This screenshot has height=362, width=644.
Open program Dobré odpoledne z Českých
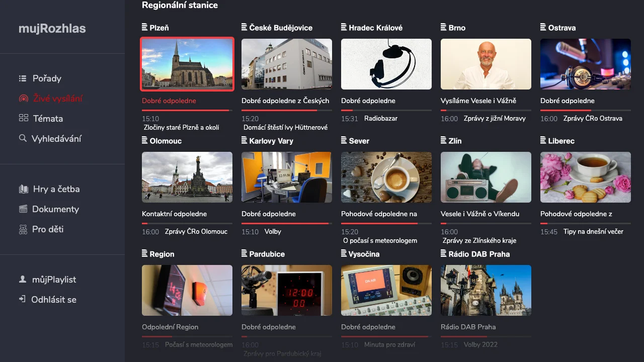(x=285, y=101)
